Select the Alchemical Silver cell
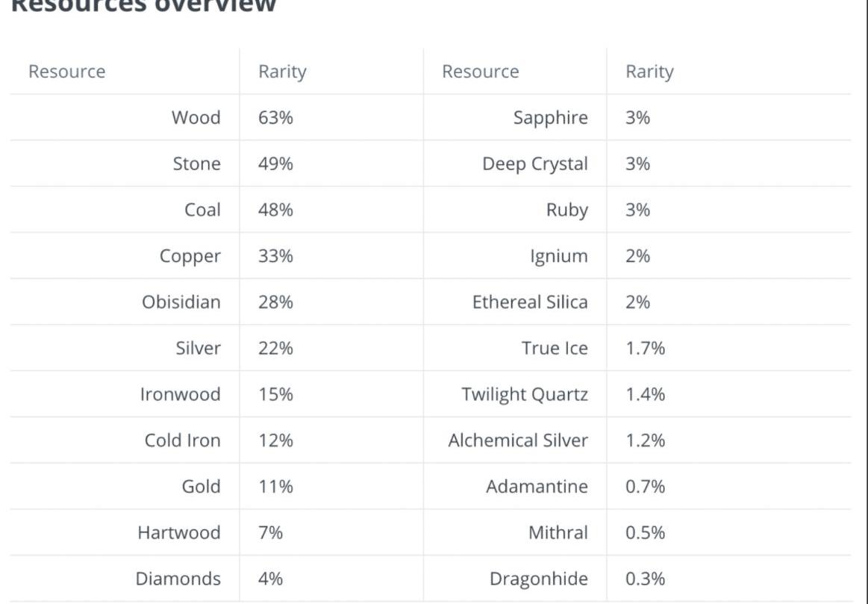Viewport: 868px width, 604px height. tap(517, 441)
